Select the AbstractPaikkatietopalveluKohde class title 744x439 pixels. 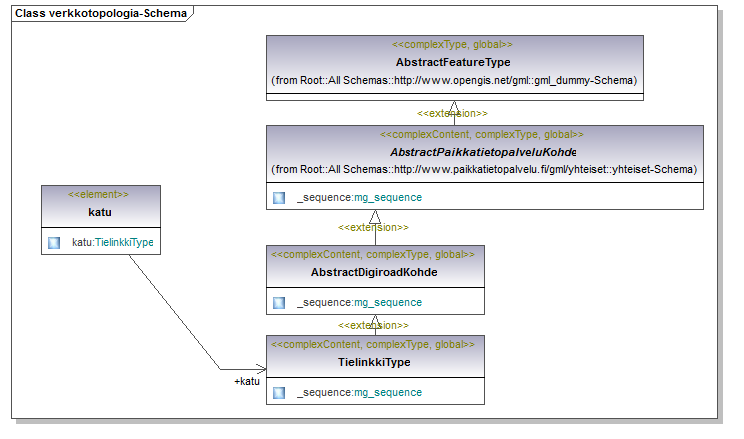[484, 151]
